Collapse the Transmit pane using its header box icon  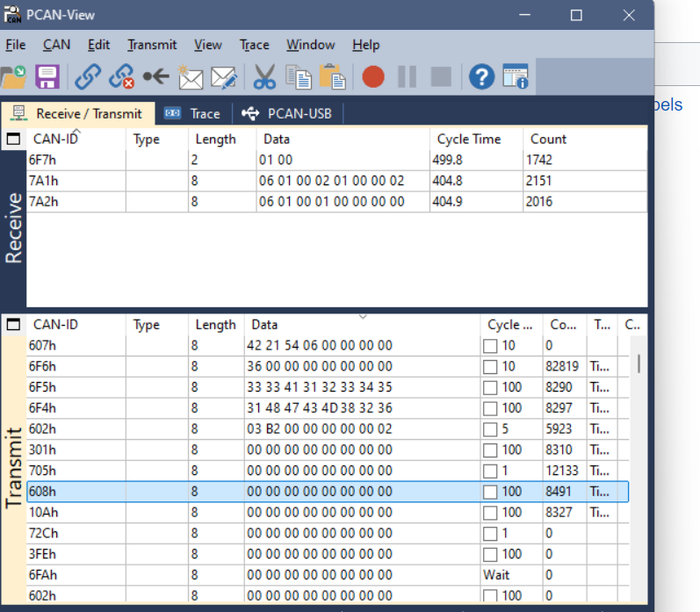pyautogui.click(x=13, y=325)
